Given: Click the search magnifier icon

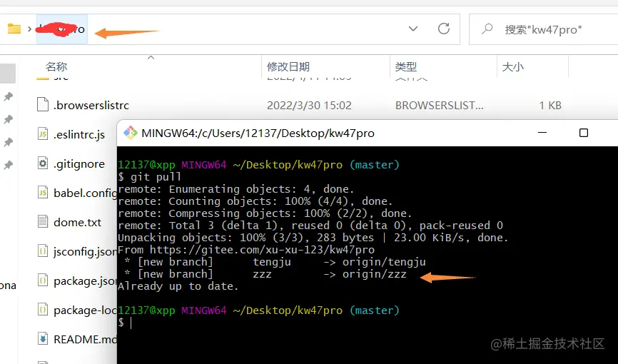Looking at the screenshot, I should (x=487, y=29).
